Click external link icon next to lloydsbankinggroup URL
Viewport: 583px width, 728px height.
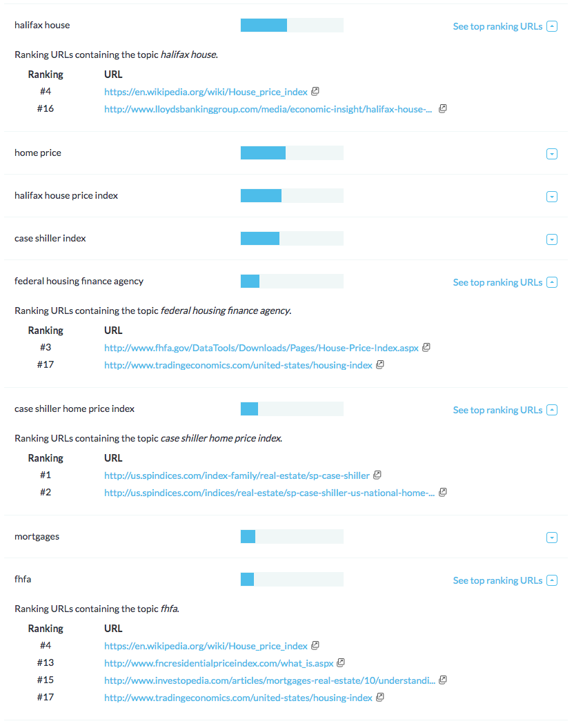pyautogui.click(x=443, y=108)
